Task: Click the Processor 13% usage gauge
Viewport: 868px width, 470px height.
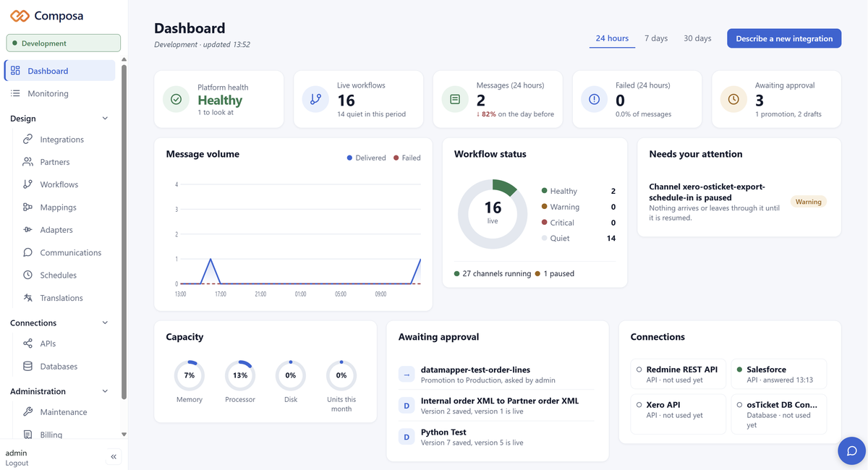Action: pyautogui.click(x=240, y=375)
